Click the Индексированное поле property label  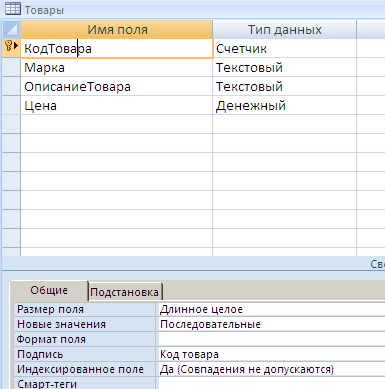pyautogui.click(x=85, y=369)
